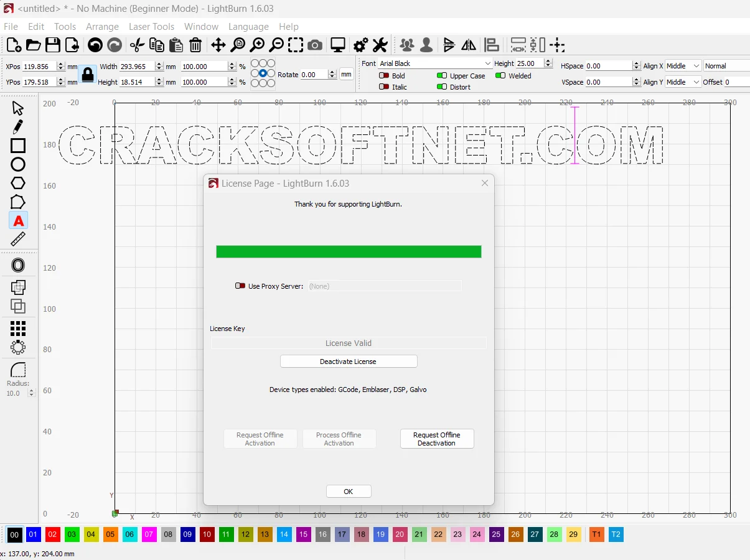Viewport: 750px width, 560px height.
Task: Switch units with the mm button
Action: [x=346, y=74]
